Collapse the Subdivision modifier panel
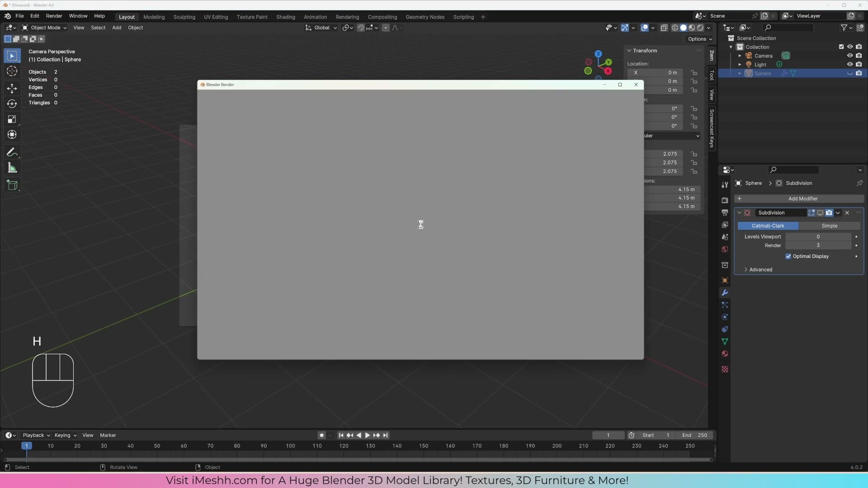The width and height of the screenshot is (868, 488). (x=740, y=213)
